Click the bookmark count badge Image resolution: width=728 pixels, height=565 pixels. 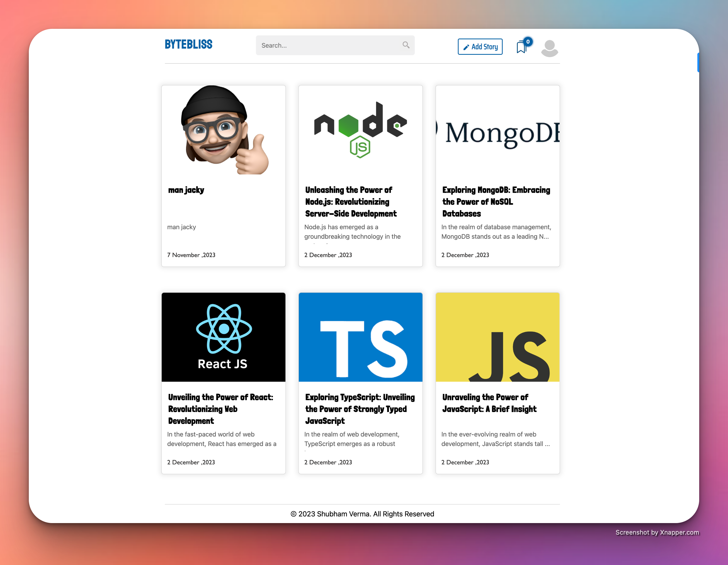click(528, 42)
